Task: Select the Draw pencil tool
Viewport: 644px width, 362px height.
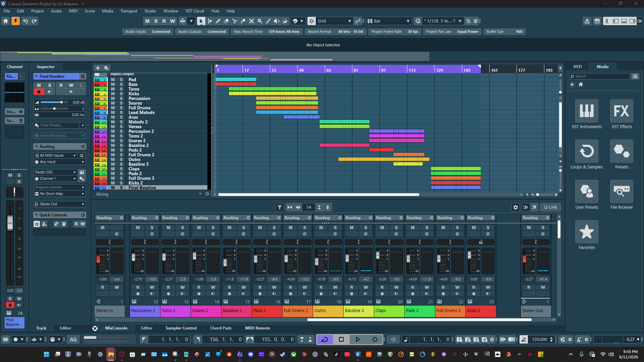Action: (218, 21)
